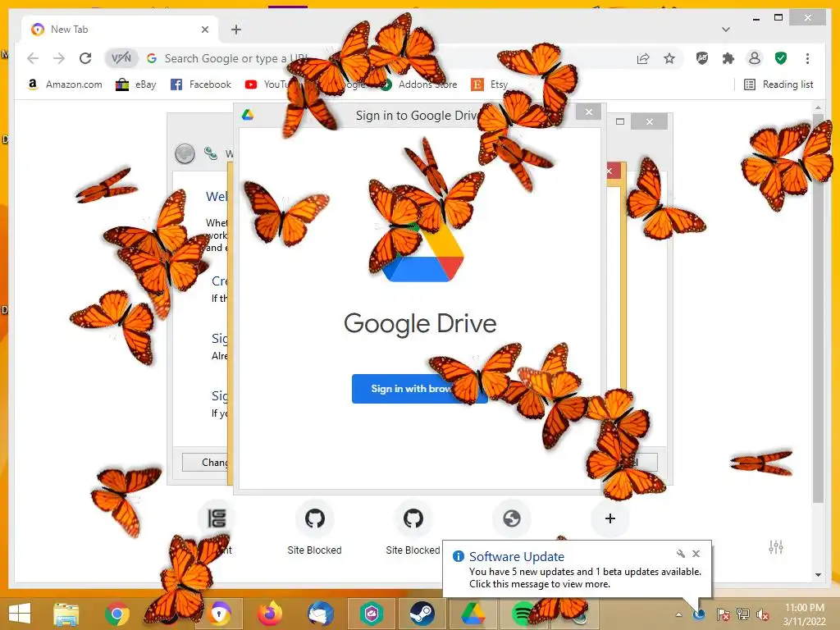The width and height of the screenshot is (840, 630).
Task: Click the muted volume tray icon
Action: [763, 614]
